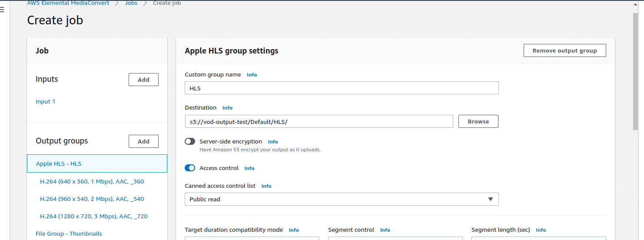Screen dimensions: 644x240
Task: Open Info for Target duration compatibility mode
Action: 294,230
